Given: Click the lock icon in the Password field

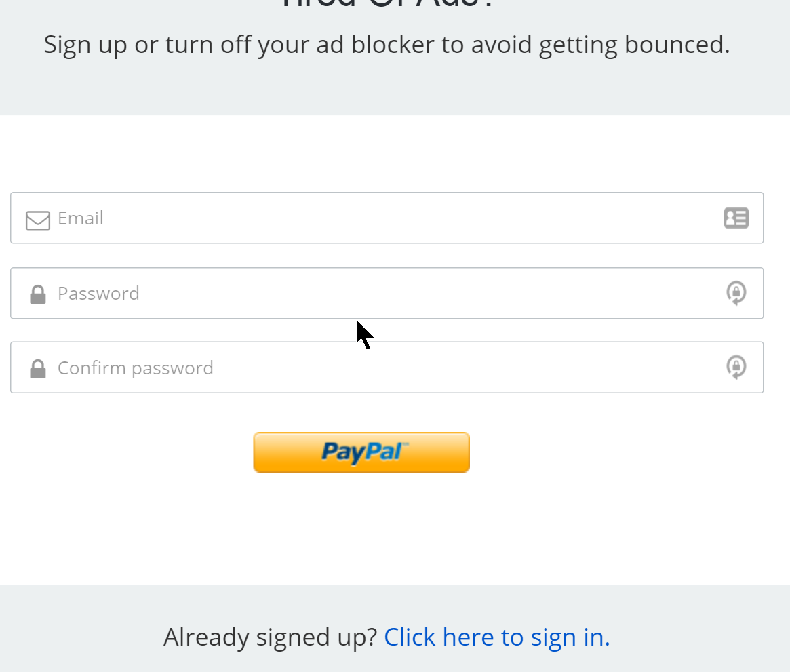Looking at the screenshot, I should pyautogui.click(x=38, y=293).
